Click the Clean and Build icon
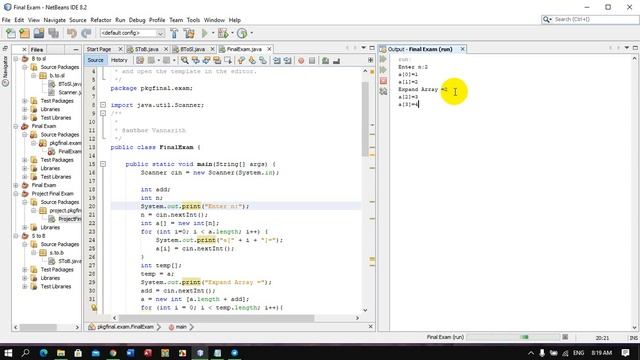The height and width of the screenshot is (360, 640). coord(189,33)
